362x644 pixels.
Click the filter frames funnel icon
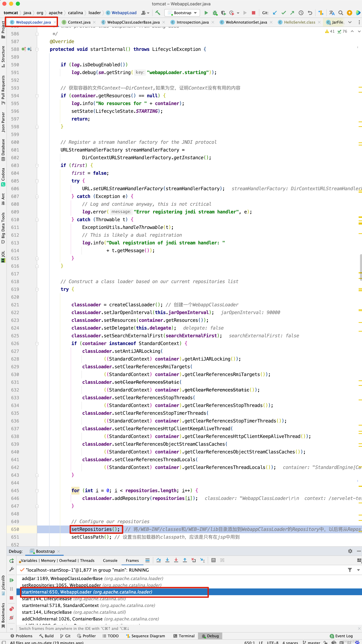pos(350,570)
